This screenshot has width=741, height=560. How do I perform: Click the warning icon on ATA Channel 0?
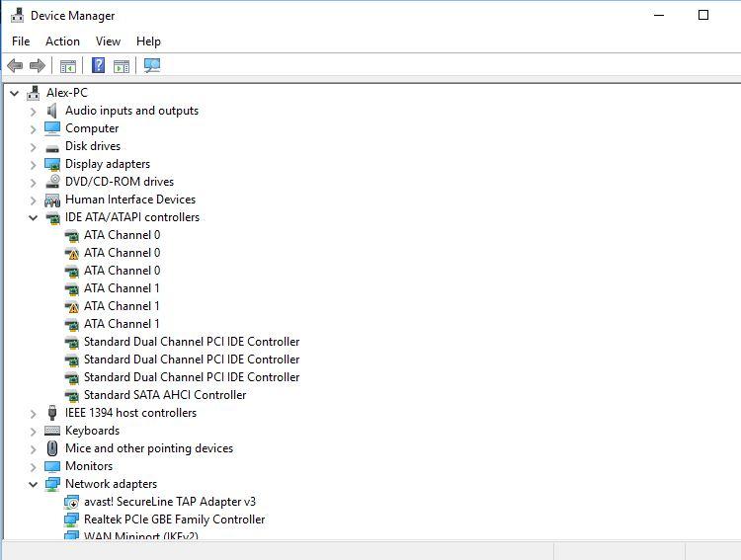71,253
